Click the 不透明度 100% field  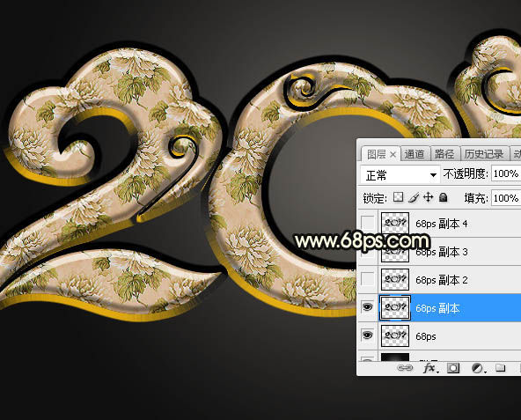tap(506, 173)
